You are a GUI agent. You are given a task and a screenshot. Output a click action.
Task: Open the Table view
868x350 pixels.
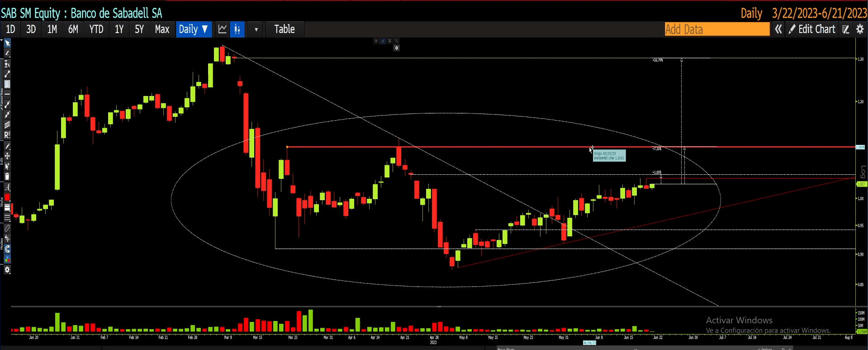tap(285, 29)
